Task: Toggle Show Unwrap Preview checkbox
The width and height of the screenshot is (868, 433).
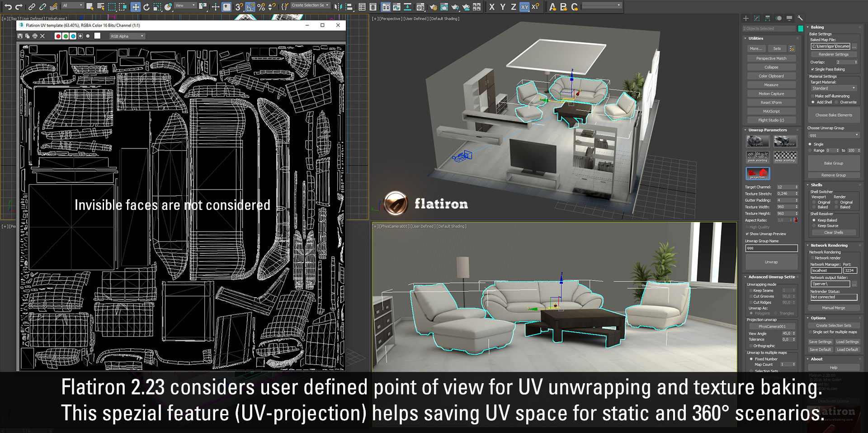Action: click(x=747, y=234)
